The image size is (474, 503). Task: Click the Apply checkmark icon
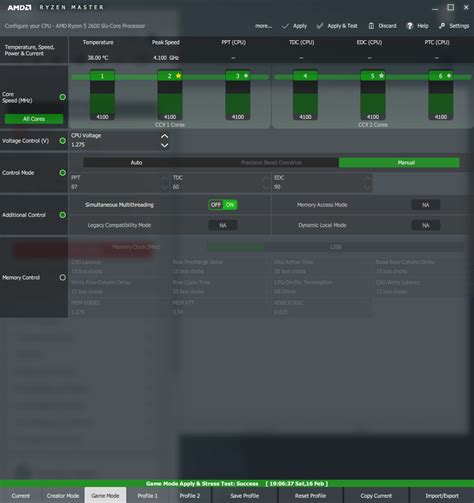pos(285,26)
